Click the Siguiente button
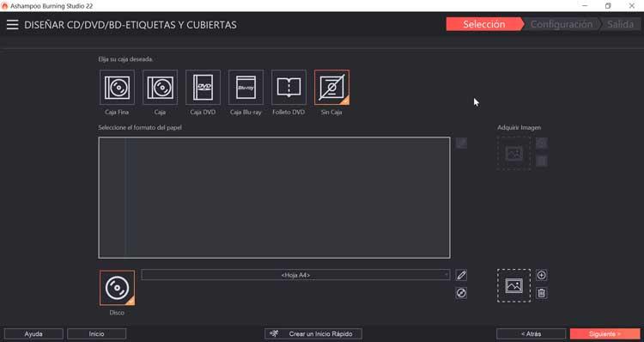 pos(605,333)
